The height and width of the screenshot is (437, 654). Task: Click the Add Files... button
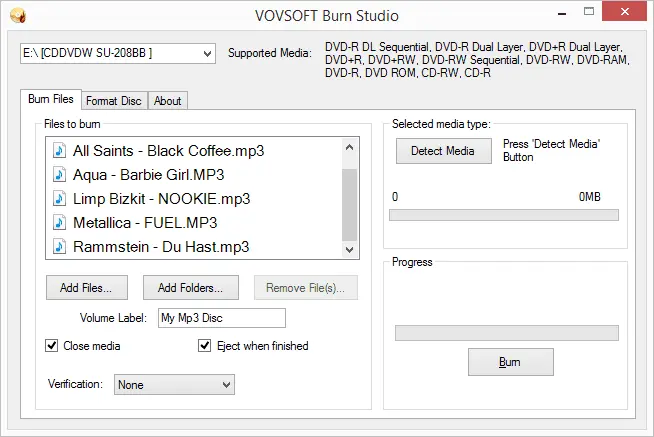[86, 288]
